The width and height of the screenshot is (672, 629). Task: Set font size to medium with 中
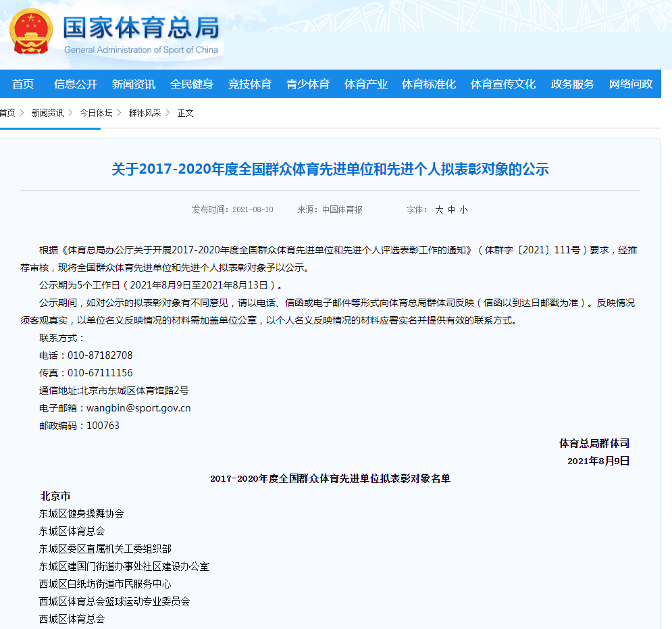pos(451,210)
